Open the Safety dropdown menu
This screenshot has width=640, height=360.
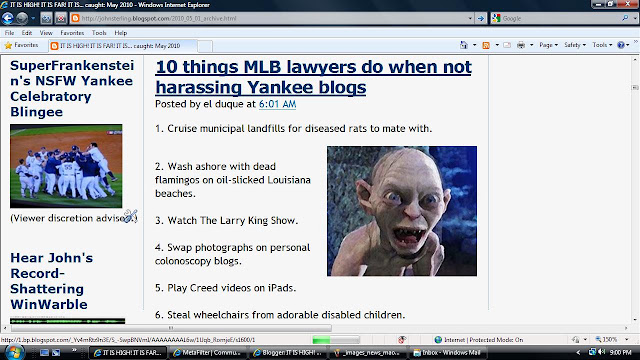(x=575, y=45)
